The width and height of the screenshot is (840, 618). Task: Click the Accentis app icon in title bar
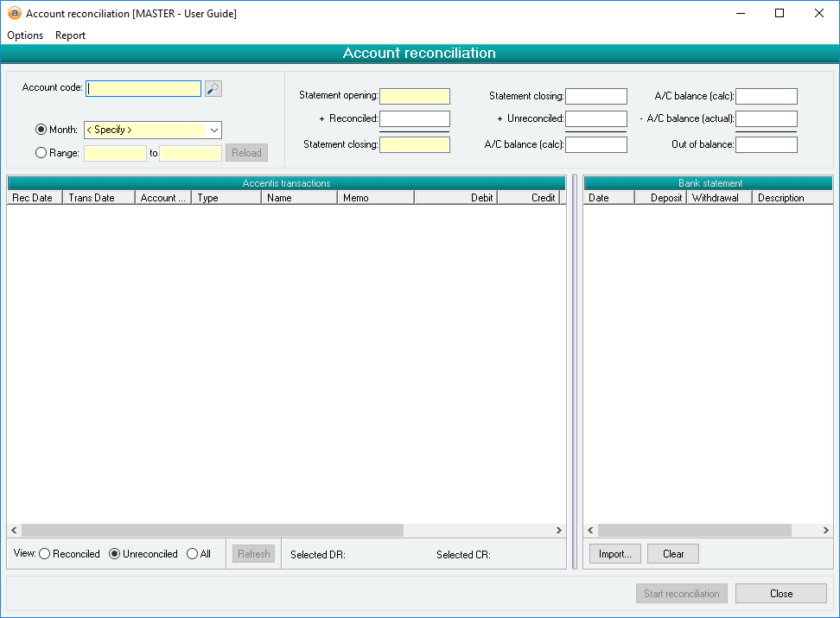coord(14,14)
